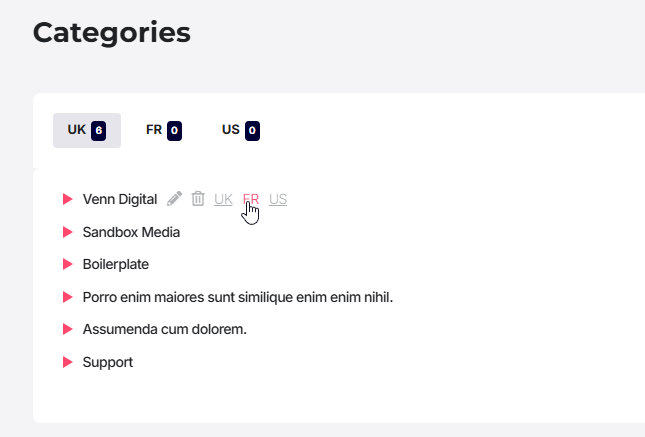Select the Venn Digital category name
645x437 pixels.
[120, 199]
